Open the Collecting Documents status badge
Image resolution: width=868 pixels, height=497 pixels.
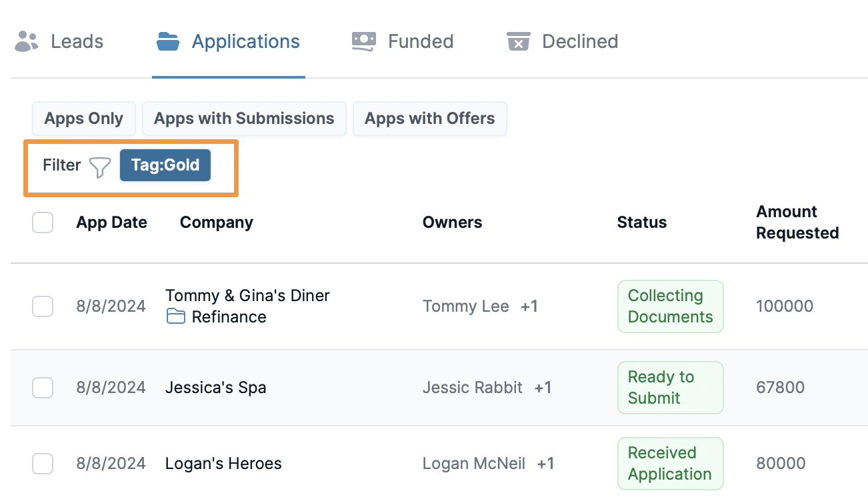(670, 306)
